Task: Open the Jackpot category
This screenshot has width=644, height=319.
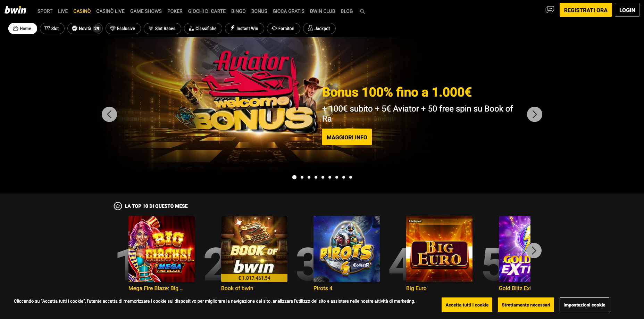Action: [319, 28]
